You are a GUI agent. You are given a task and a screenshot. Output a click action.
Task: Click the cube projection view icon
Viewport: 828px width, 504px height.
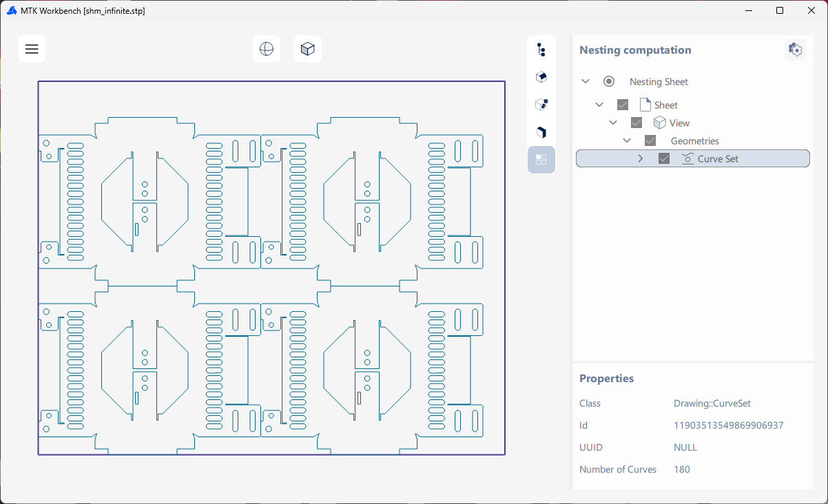click(x=308, y=49)
